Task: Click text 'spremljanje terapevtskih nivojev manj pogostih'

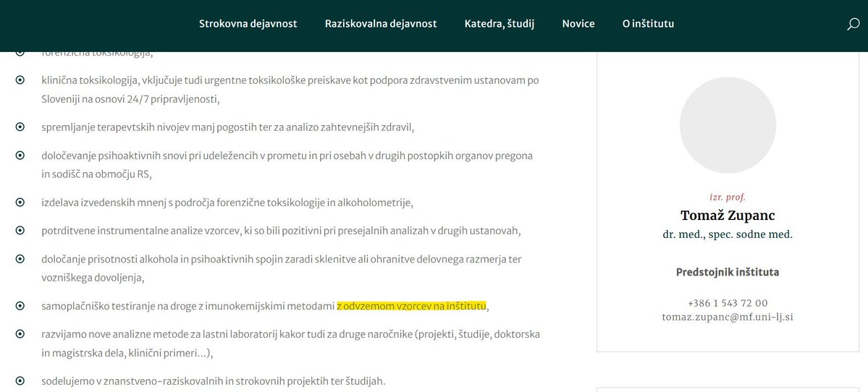Action: click(151, 127)
